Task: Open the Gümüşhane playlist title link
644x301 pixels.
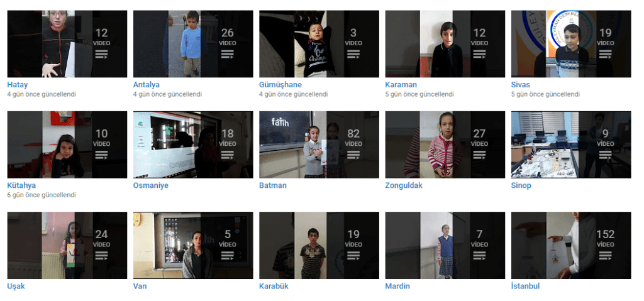Action: pyautogui.click(x=280, y=85)
